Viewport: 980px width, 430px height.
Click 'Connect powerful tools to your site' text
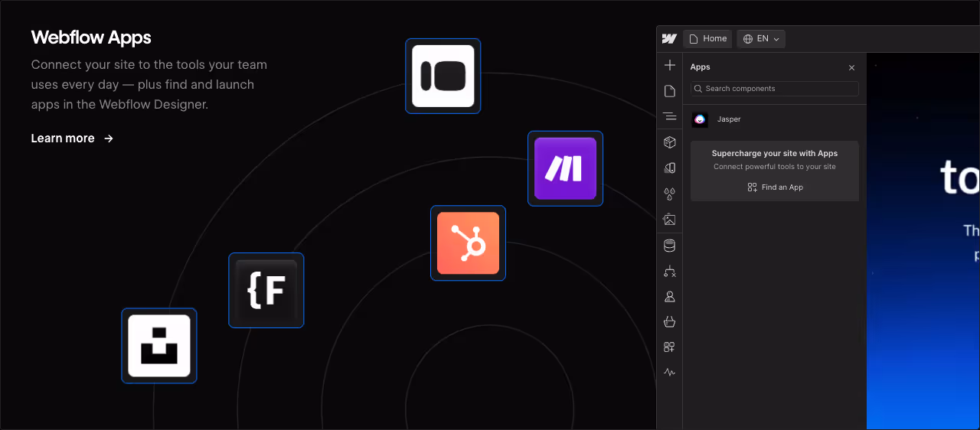point(775,167)
